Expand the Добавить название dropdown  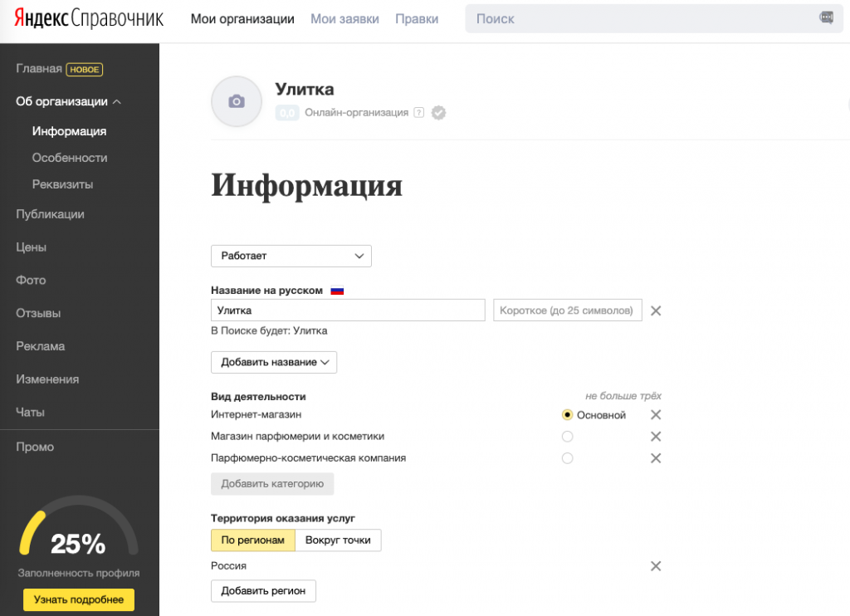(x=274, y=363)
